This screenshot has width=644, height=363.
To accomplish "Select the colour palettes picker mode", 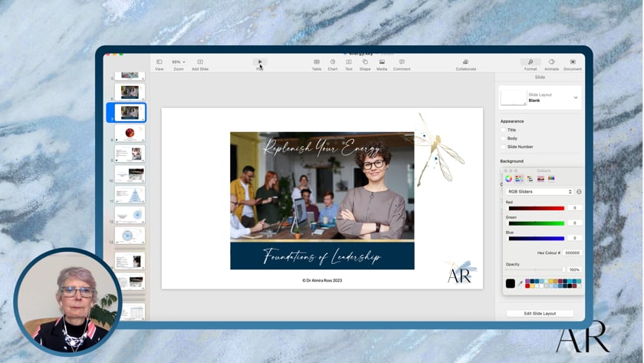I will pyautogui.click(x=530, y=178).
